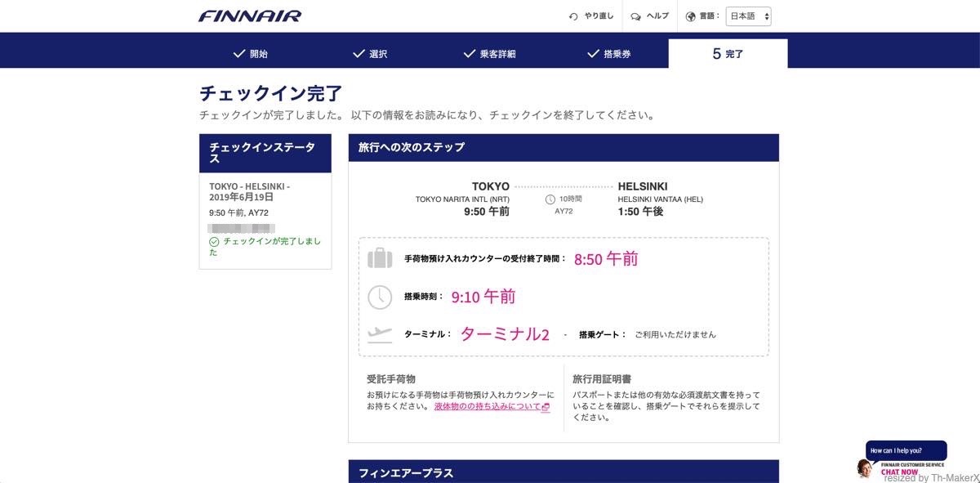Click the checkmark next to 選択
980x483 pixels.
click(x=359, y=54)
